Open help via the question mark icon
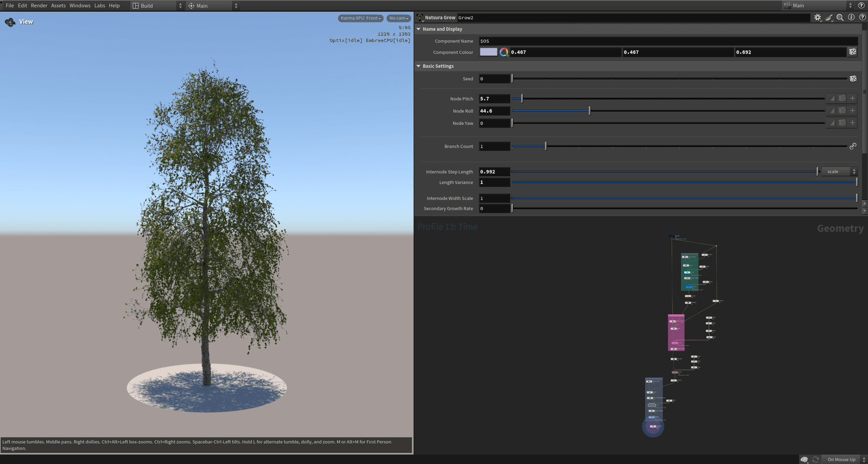The height and width of the screenshot is (464, 868). 862,18
